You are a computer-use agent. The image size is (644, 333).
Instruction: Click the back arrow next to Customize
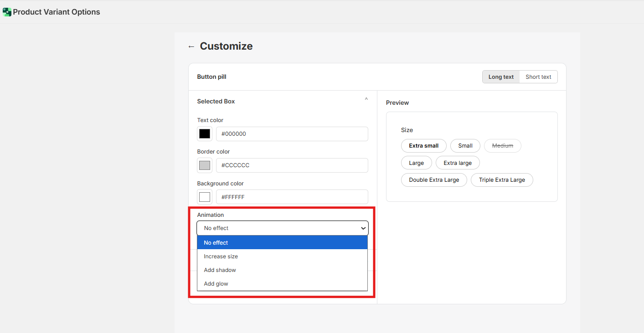coord(191,46)
